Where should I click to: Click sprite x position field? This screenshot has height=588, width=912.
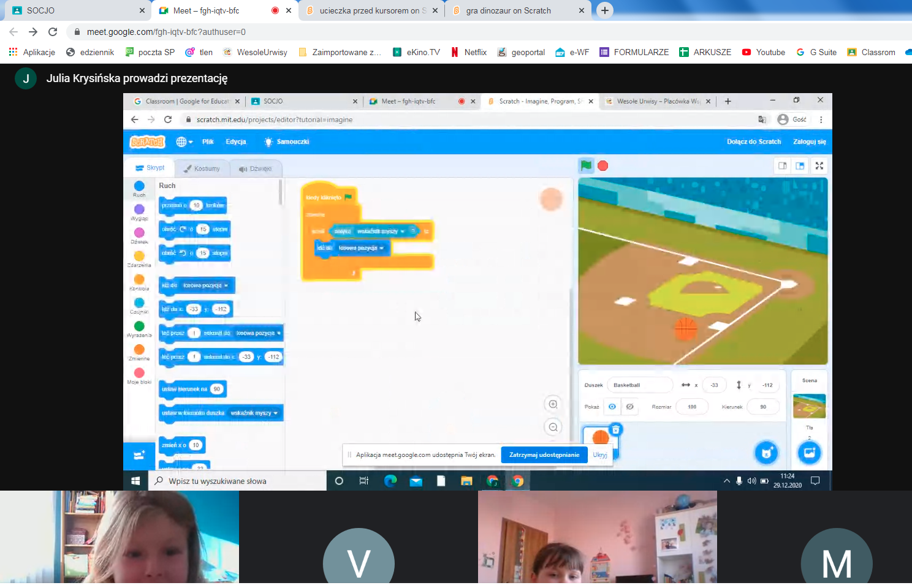click(714, 385)
